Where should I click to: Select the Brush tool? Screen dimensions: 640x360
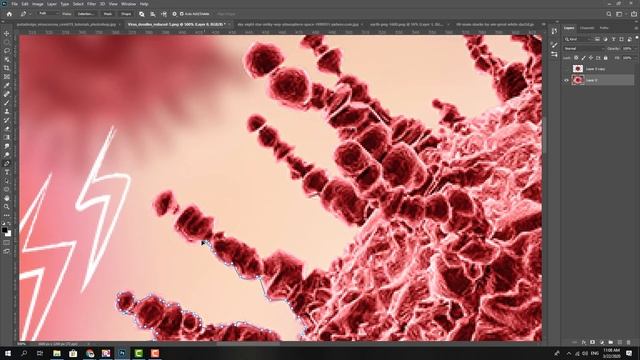click(x=7, y=102)
